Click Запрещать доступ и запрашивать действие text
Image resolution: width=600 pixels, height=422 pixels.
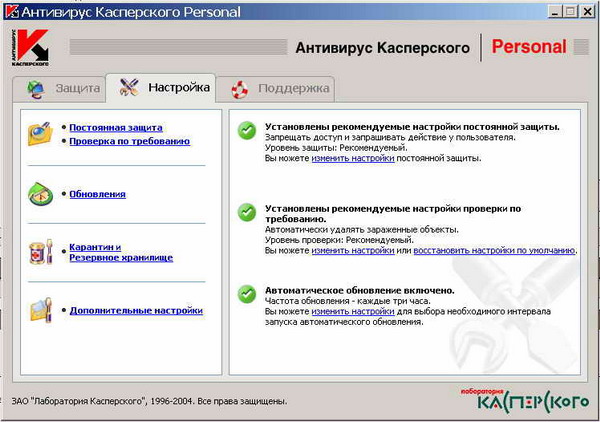tap(390, 137)
